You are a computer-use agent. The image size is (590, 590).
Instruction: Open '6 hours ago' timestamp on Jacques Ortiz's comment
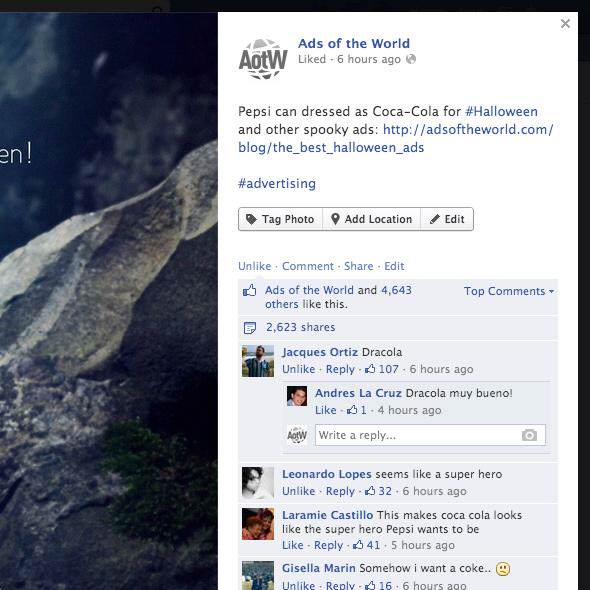441,369
